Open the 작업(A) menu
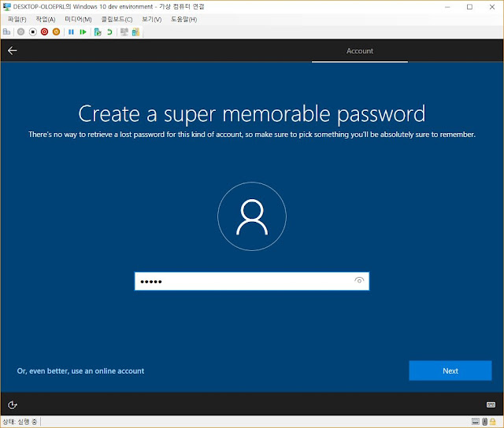The image size is (504, 428). point(46,19)
